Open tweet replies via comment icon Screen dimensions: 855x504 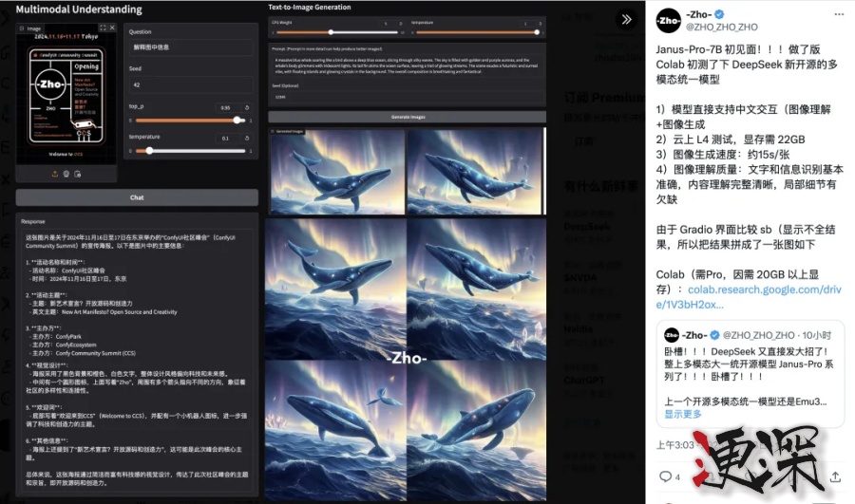(x=666, y=475)
